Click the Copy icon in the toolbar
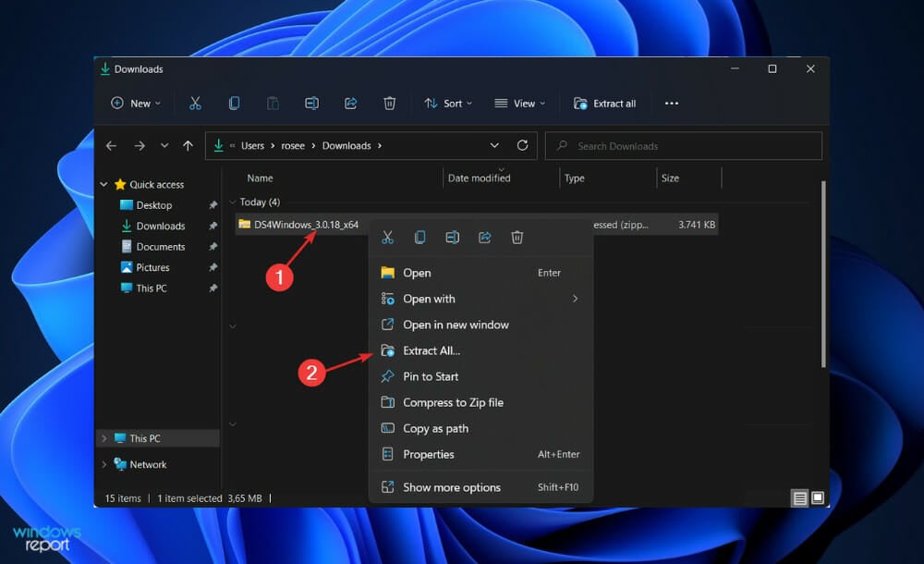The width and height of the screenshot is (924, 564). (x=234, y=104)
